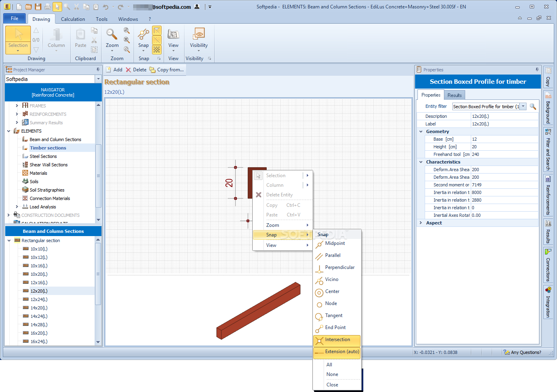557x392 pixels.
Task: Toggle the second highlighted snap button in ribbon
Action: [157, 40]
